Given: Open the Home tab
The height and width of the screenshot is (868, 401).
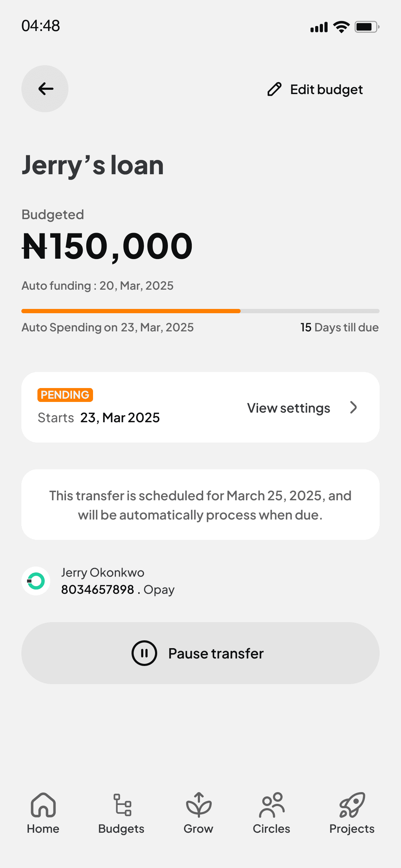Looking at the screenshot, I should pos(43,813).
